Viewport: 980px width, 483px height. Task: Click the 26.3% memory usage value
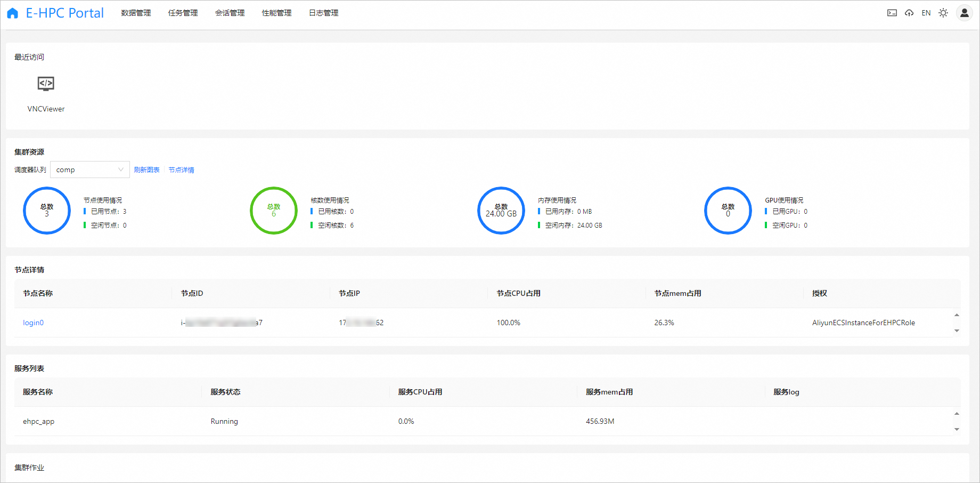(664, 323)
